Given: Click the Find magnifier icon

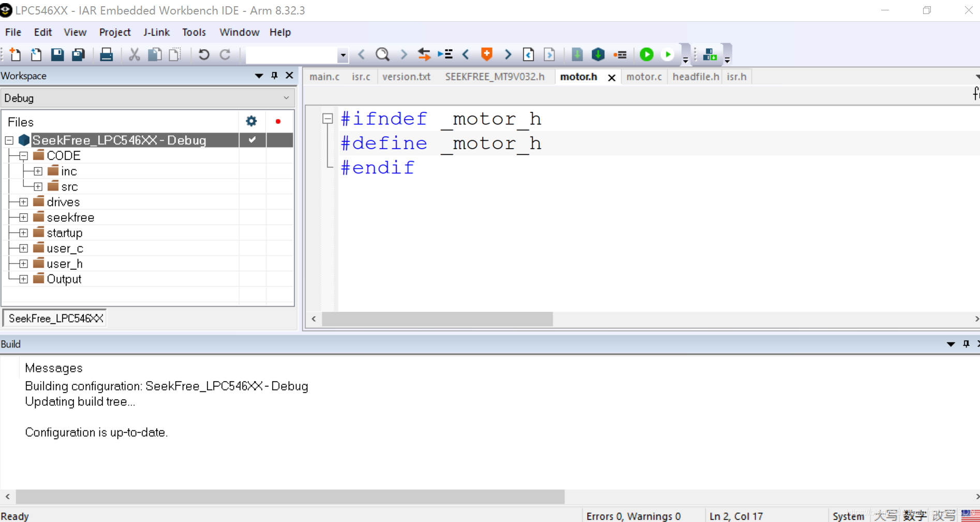Looking at the screenshot, I should click(x=382, y=54).
